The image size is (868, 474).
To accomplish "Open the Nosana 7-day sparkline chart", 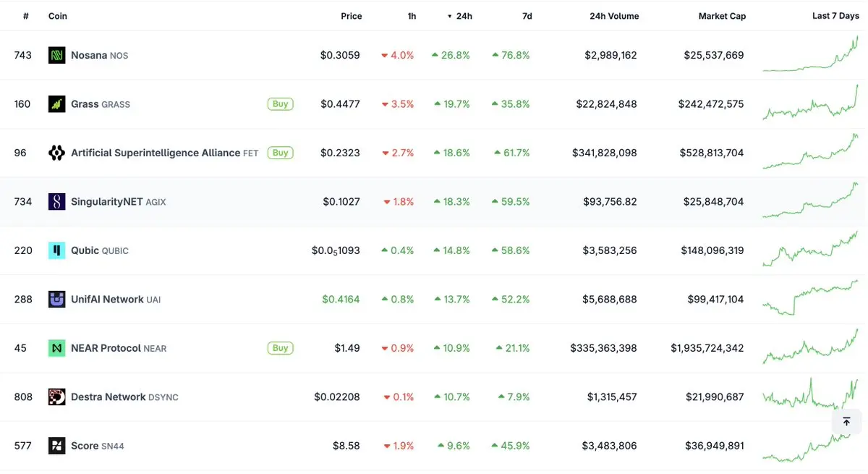I will click(810, 55).
